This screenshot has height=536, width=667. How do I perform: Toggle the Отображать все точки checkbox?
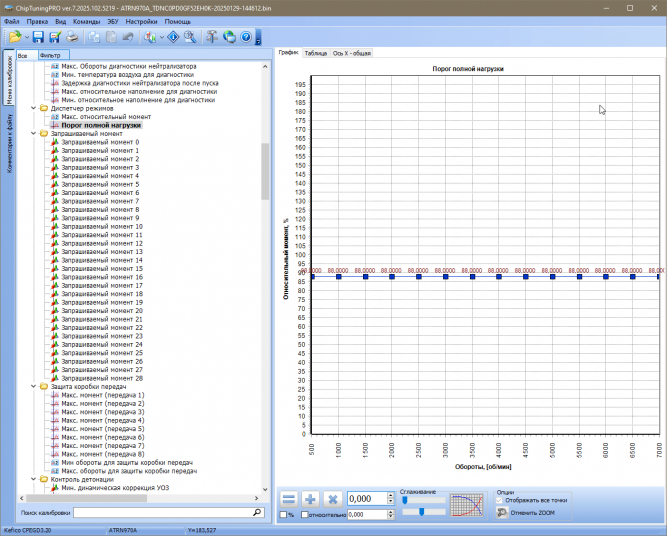point(499,500)
